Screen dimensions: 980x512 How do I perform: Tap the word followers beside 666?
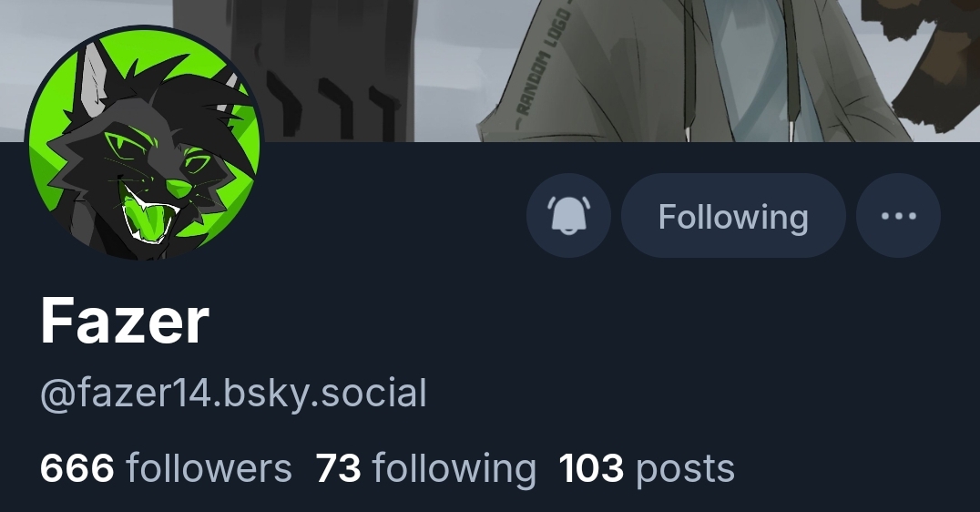click(x=209, y=468)
